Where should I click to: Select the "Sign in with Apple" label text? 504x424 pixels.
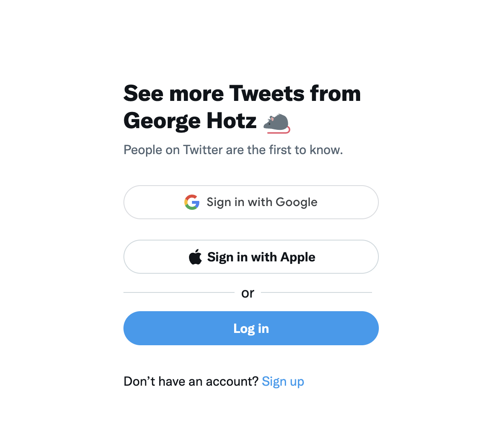(x=261, y=257)
